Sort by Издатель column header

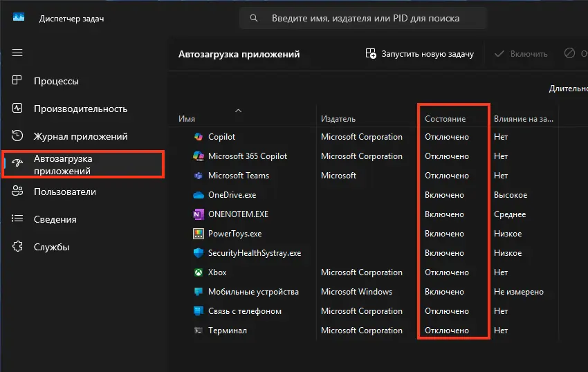coord(338,119)
